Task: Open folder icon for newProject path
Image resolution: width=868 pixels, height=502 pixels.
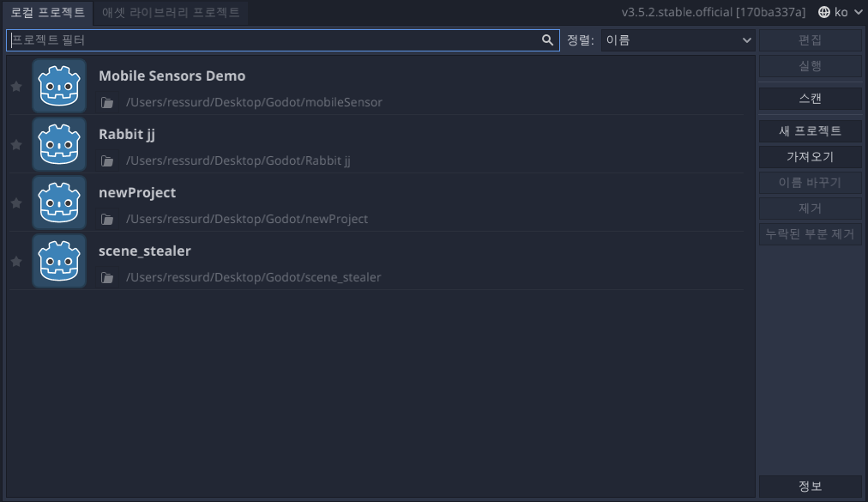Action: 107,220
